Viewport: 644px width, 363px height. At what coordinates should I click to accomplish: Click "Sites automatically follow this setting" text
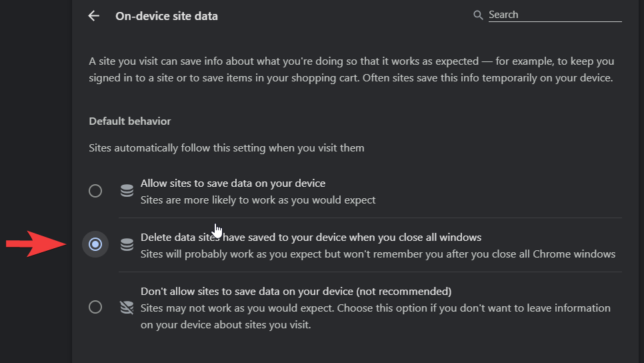tap(227, 148)
